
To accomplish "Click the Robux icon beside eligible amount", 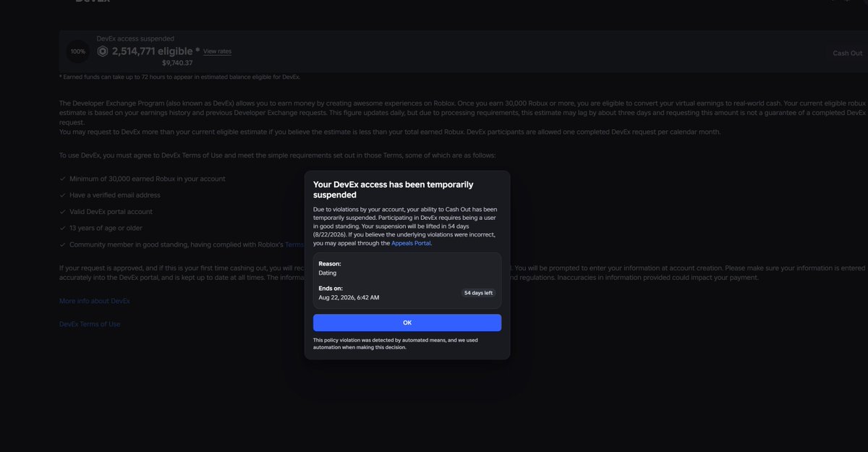I will coord(103,51).
